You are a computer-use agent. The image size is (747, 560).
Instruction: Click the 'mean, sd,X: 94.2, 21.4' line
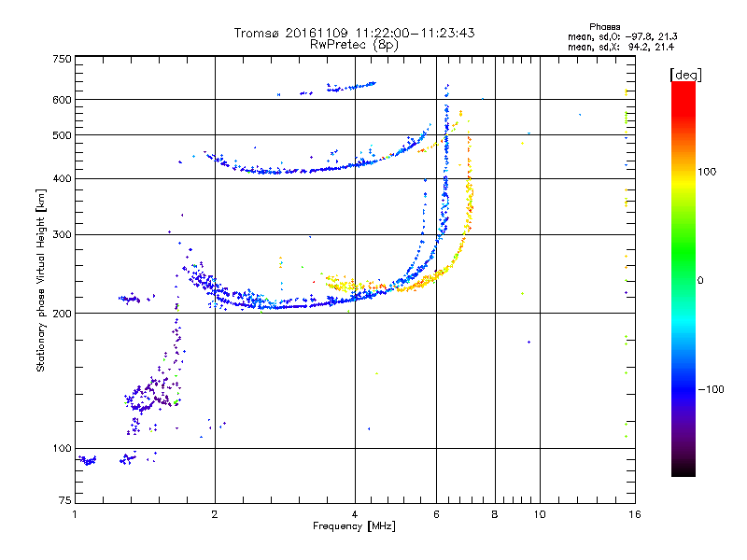(x=621, y=48)
